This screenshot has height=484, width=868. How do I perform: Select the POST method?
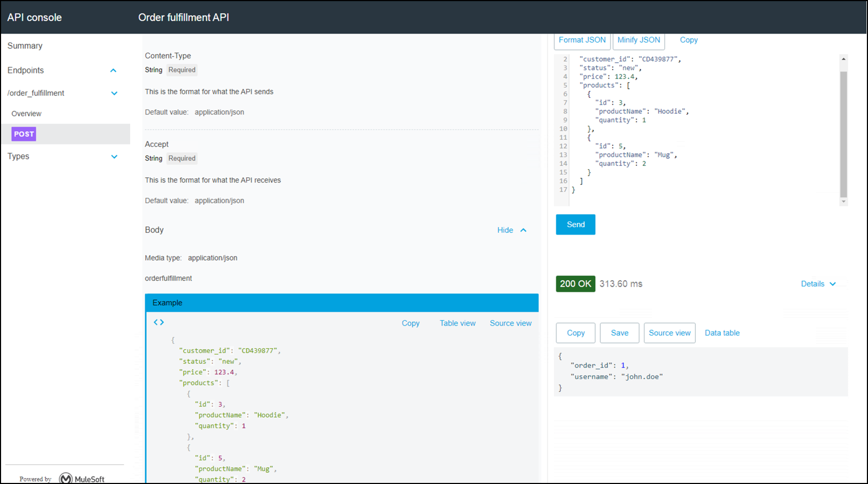[x=24, y=134]
